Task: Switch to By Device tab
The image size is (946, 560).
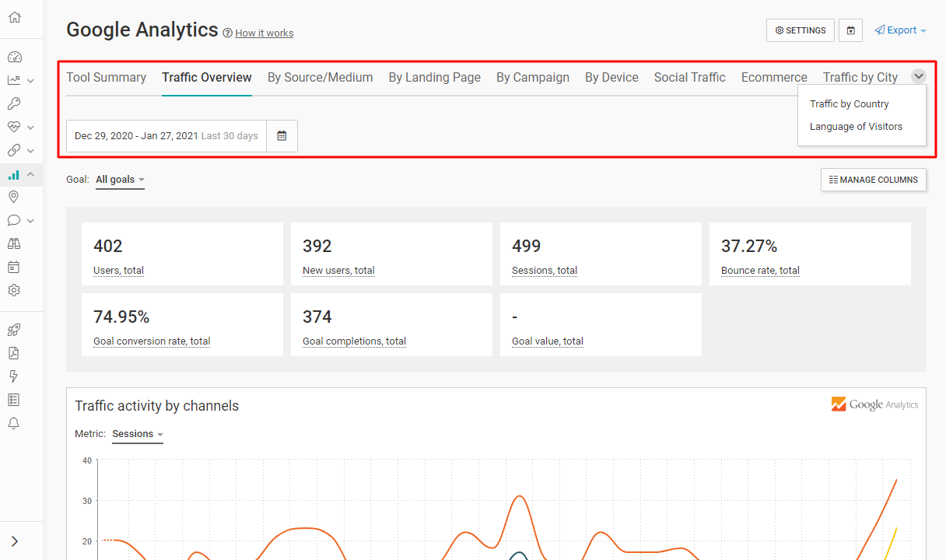Action: [x=611, y=78]
